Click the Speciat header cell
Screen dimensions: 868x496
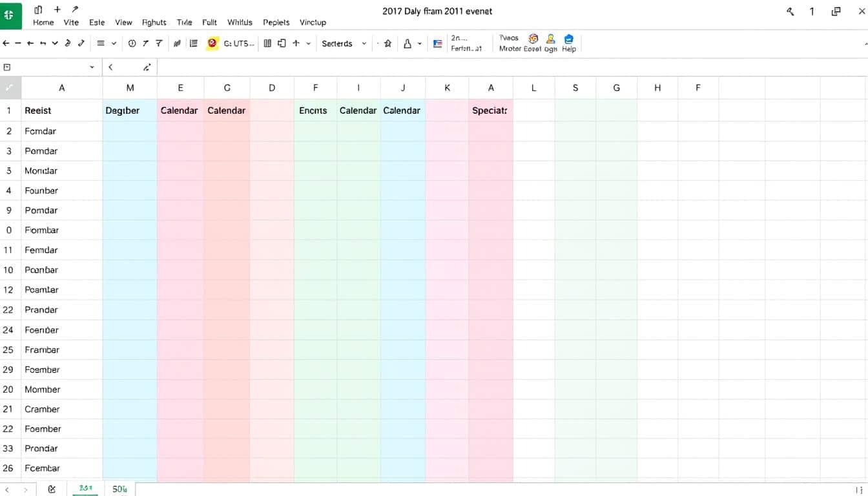click(x=491, y=110)
